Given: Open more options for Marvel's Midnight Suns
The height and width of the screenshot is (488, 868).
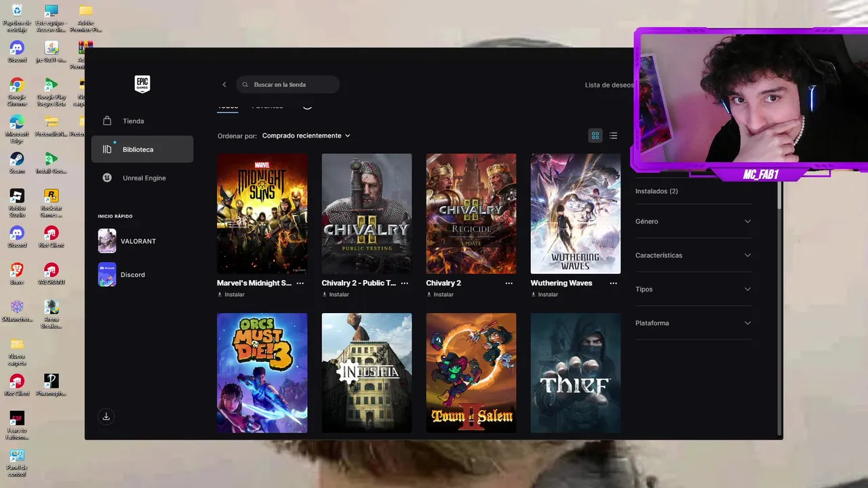Looking at the screenshot, I should click(300, 283).
